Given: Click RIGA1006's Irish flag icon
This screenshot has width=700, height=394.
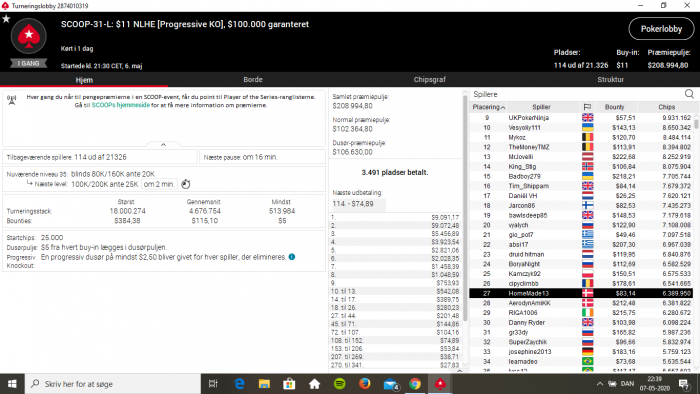Looking at the screenshot, I should (x=588, y=313).
